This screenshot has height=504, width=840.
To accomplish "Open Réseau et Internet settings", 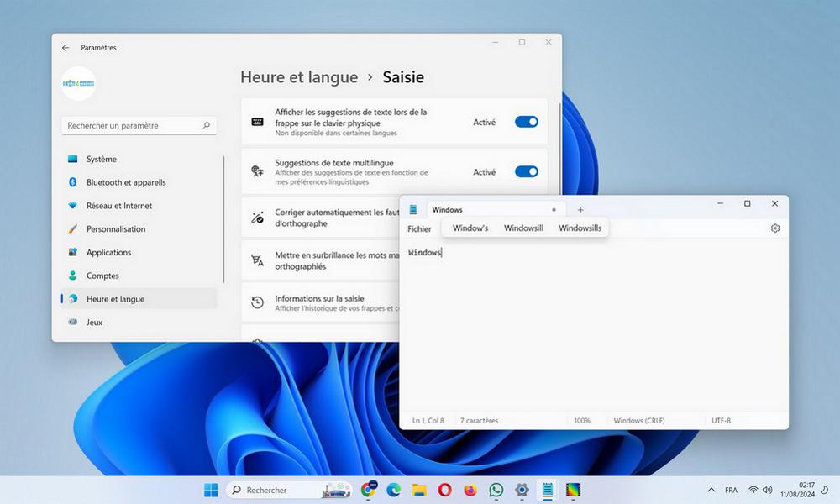I will tap(139, 206).
